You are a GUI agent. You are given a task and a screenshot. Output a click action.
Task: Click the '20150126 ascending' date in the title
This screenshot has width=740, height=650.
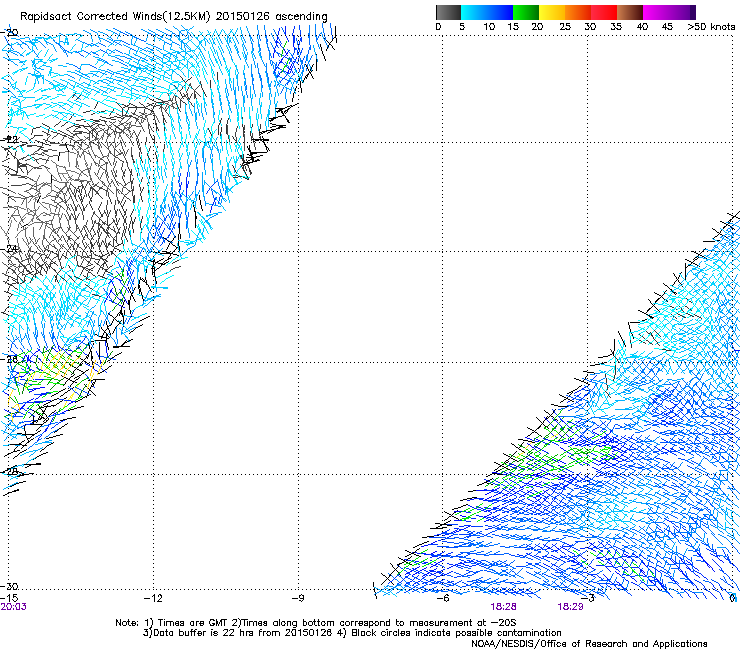271,17
